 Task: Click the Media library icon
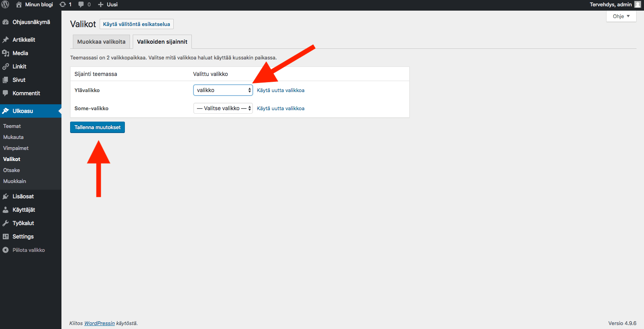pyautogui.click(x=6, y=53)
